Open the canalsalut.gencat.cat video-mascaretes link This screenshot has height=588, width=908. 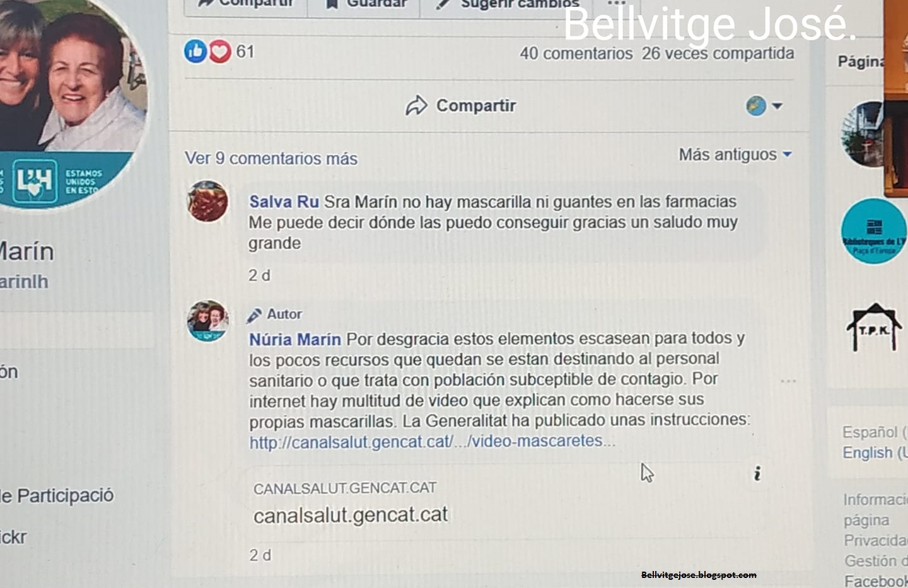[431, 441]
